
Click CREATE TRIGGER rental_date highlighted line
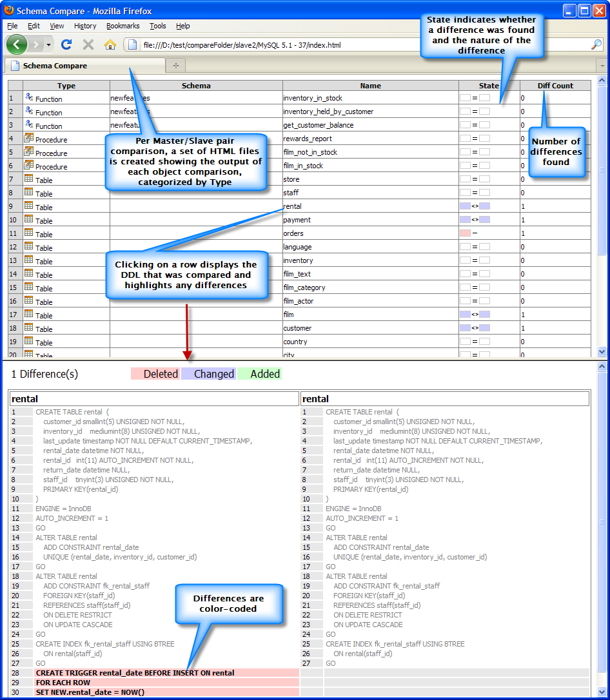pyautogui.click(x=167, y=673)
